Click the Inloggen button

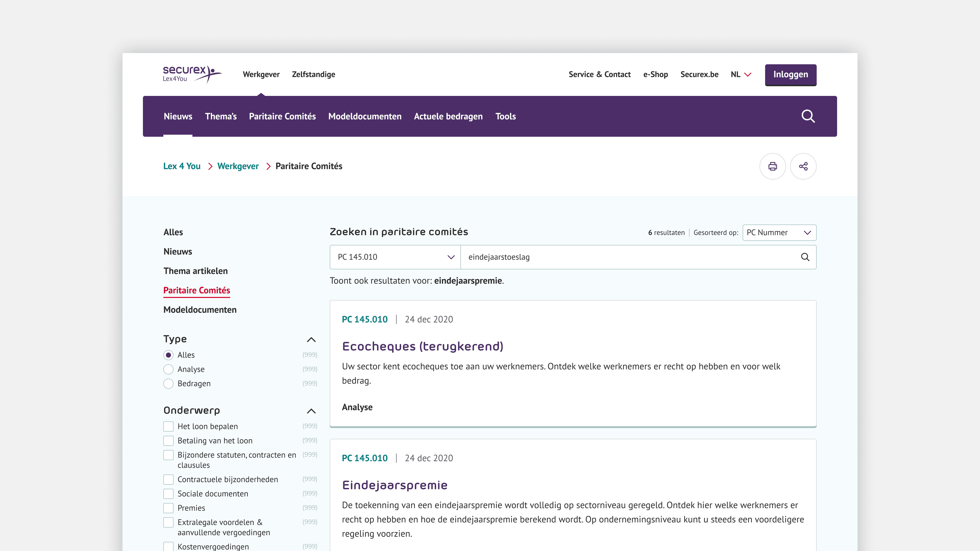click(790, 74)
